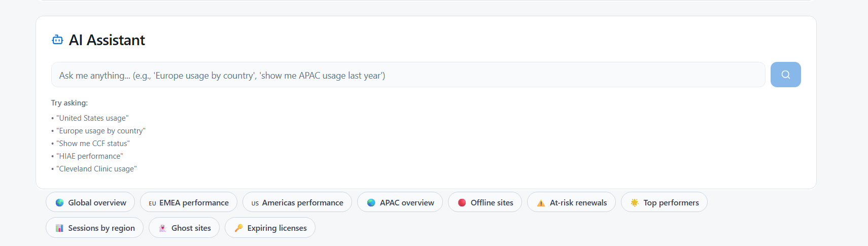Show Top performers quick query

(x=664, y=202)
